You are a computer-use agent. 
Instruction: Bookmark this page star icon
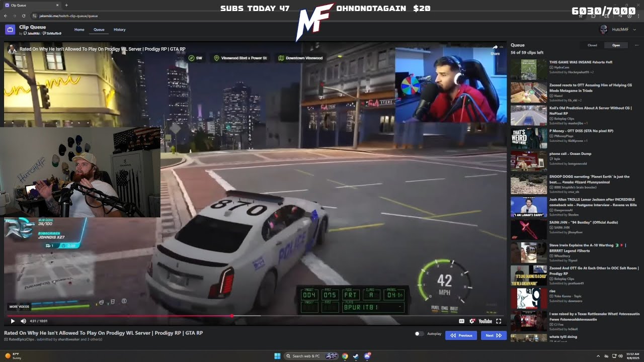[x=581, y=16]
